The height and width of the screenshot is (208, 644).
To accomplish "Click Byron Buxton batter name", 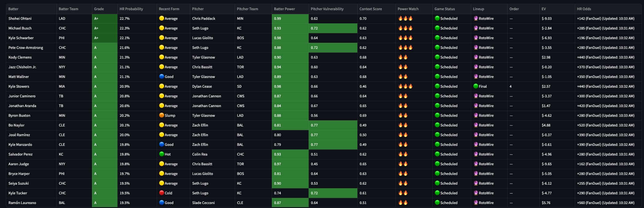I will click(19, 115).
